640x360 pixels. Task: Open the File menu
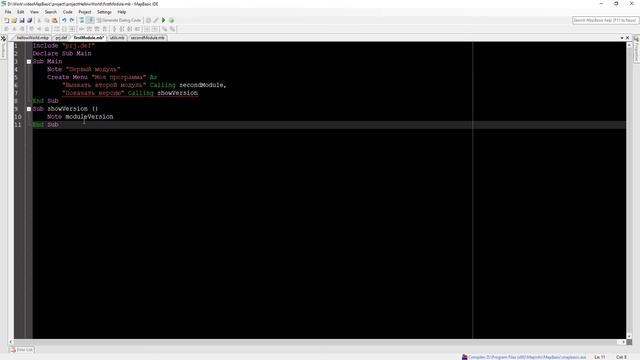(8, 12)
